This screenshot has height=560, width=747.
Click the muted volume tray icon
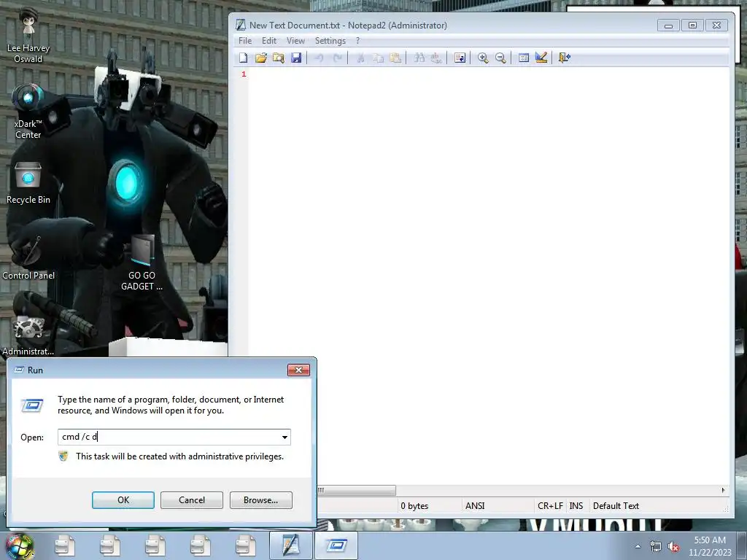[673, 546]
